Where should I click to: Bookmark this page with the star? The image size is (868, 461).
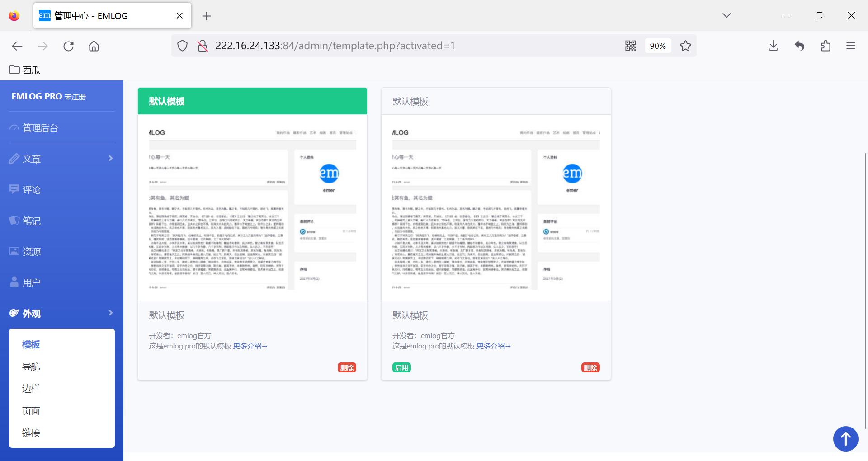pos(685,46)
